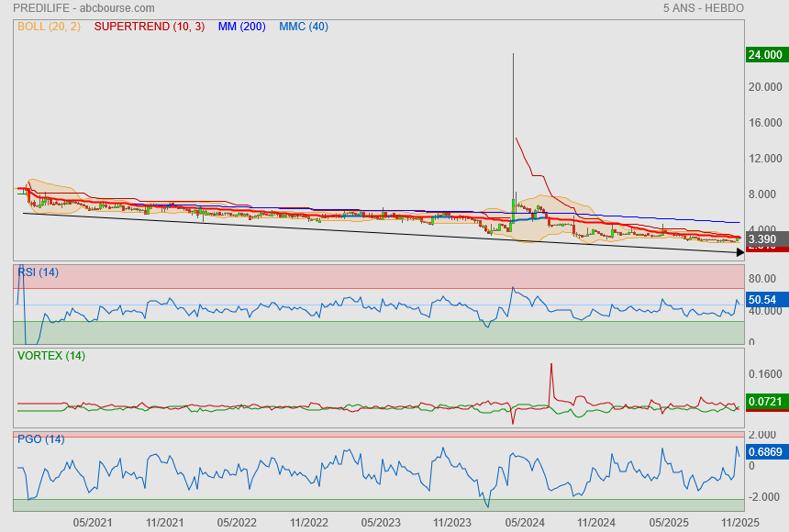Click the green 24.000 price tag
Screen dimensions: 789x532
pyautogui.click(x=766, y=55)
